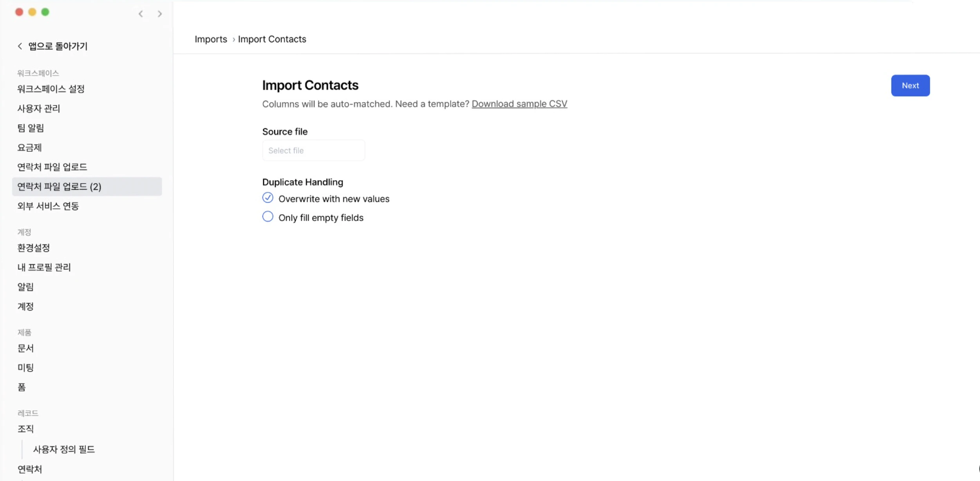The height and width of the screenshot is (481, 980).
Task: Click the back navigation arrow
Action: (141, 14)
